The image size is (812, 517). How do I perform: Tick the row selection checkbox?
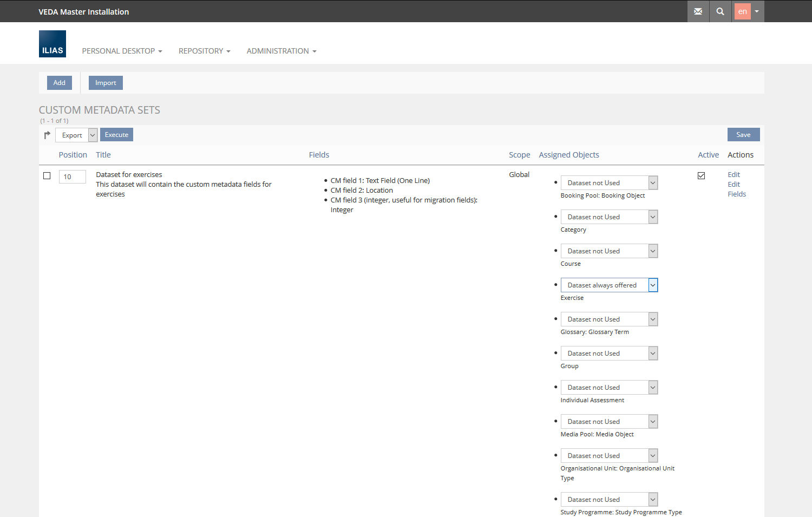click(47, 176)
